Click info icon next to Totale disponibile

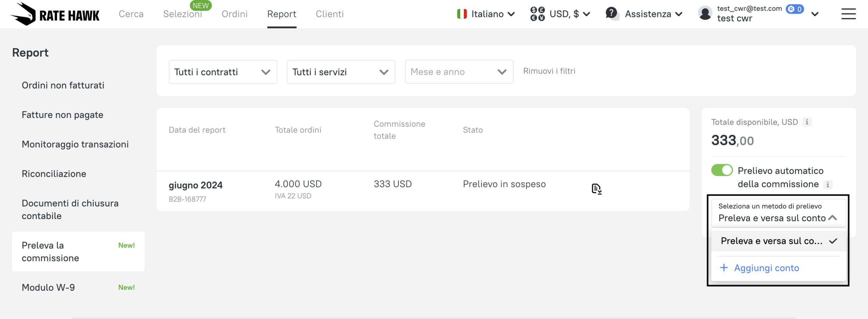pos(807,122)
